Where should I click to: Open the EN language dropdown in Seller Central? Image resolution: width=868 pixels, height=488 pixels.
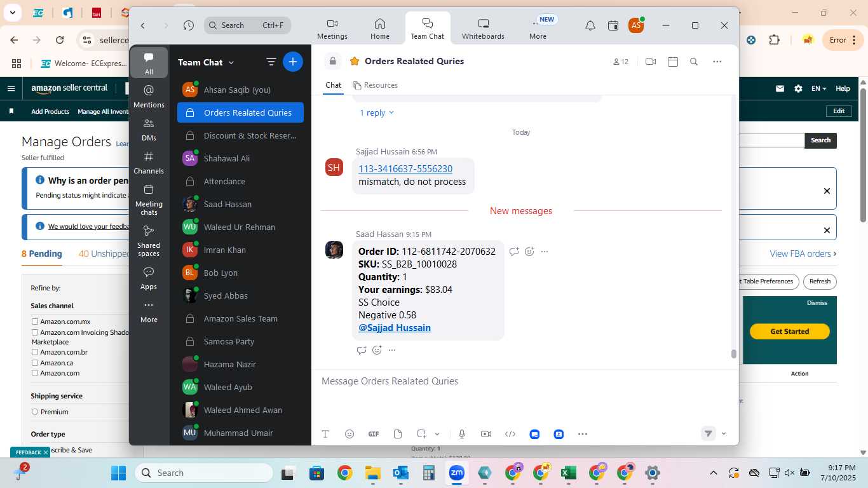(819, 89)
